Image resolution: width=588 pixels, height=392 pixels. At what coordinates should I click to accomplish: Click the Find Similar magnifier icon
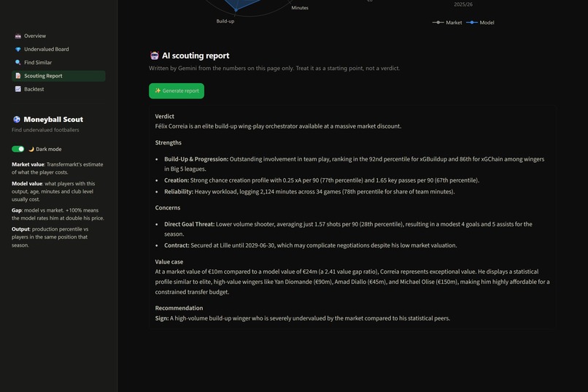click(18, 62)
